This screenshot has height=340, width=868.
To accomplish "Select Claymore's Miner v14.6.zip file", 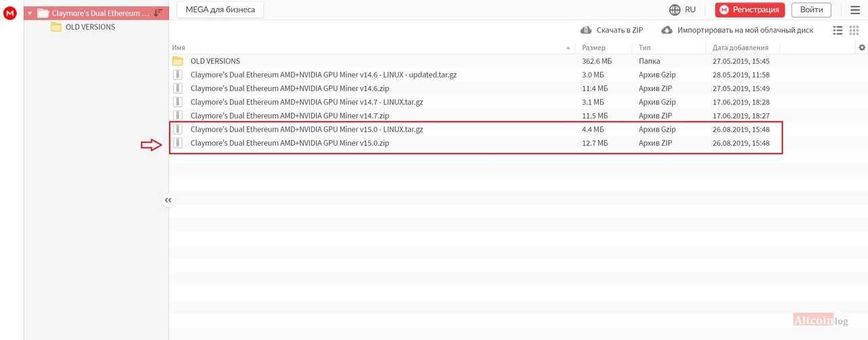I will coord(290,88).
